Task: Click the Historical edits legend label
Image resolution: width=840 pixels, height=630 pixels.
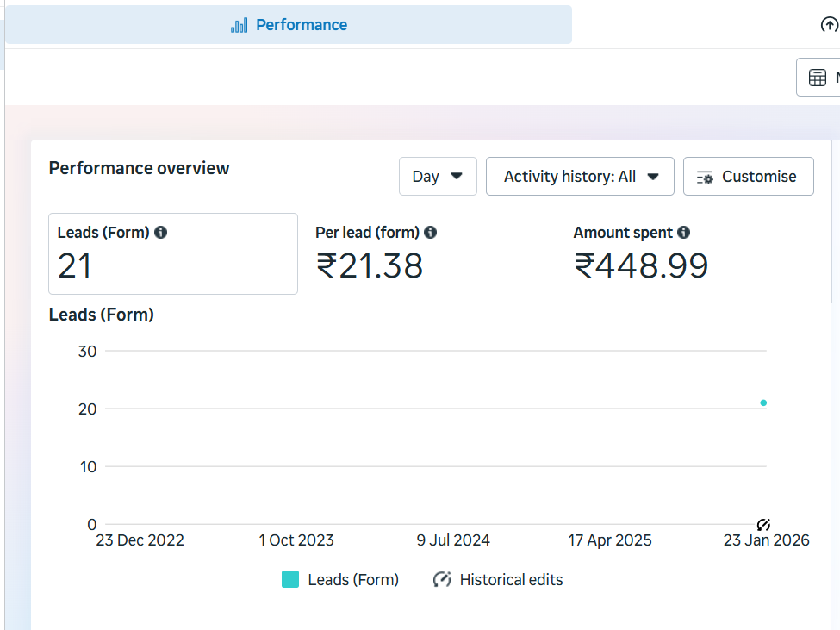Action: tap(511, 580)
